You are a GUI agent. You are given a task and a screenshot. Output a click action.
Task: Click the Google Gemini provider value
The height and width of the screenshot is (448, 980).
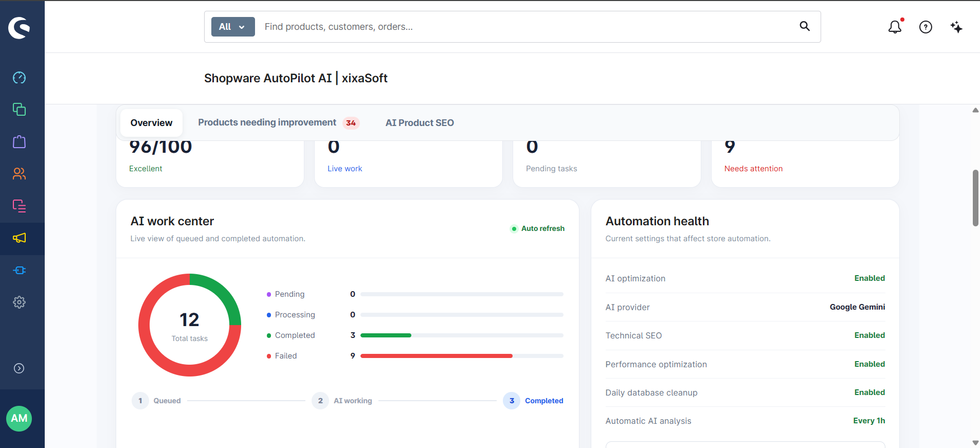tap(857, 307)
